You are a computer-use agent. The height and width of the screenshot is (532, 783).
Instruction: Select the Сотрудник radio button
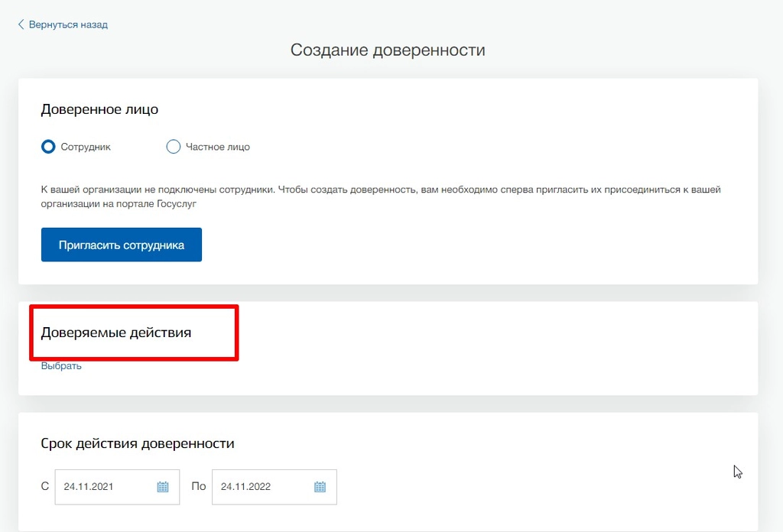48,147
